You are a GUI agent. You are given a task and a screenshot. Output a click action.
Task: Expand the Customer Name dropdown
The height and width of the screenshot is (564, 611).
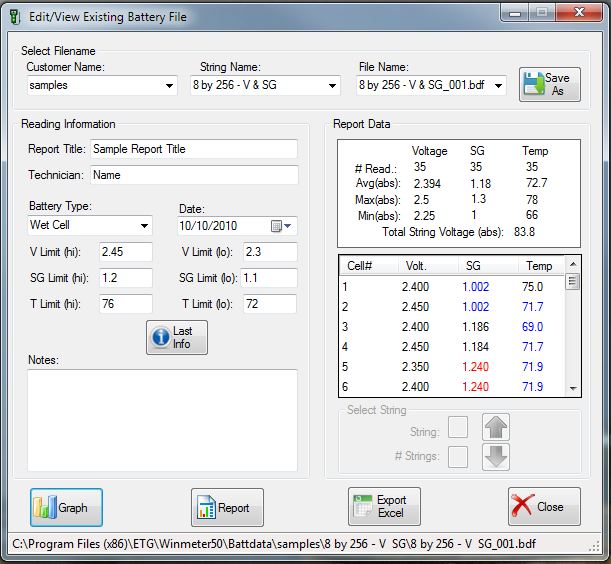tap(168, 87)
